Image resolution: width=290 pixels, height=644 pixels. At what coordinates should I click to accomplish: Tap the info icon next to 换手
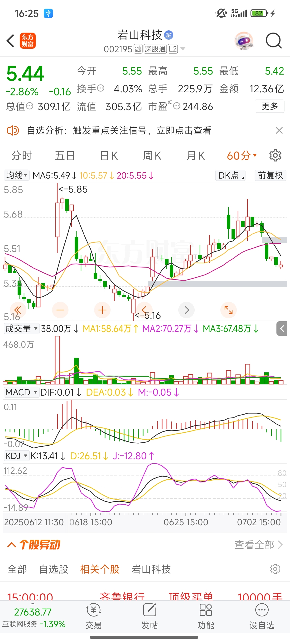[101, 88]
